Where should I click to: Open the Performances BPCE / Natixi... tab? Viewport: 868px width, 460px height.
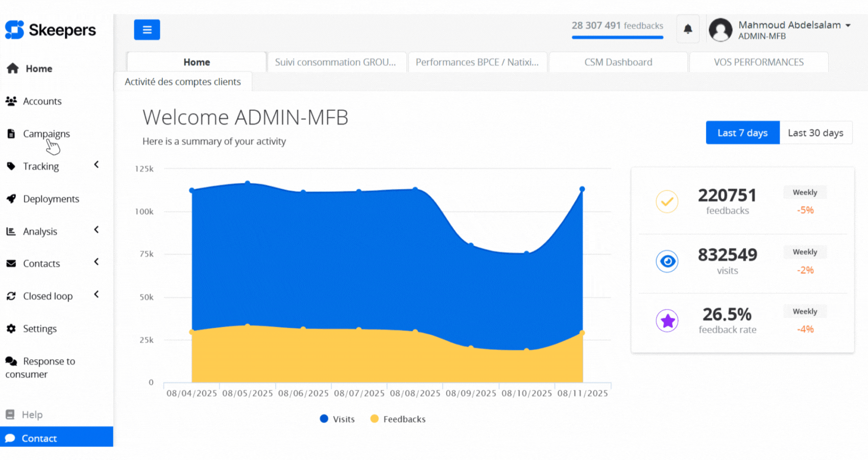[477, 62]
